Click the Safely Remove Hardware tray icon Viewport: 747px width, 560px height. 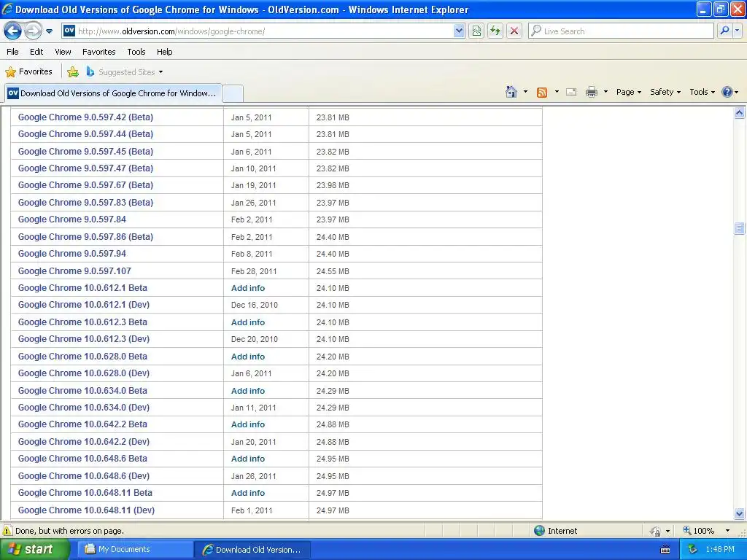pyautogui.click(x=693, y=550)
